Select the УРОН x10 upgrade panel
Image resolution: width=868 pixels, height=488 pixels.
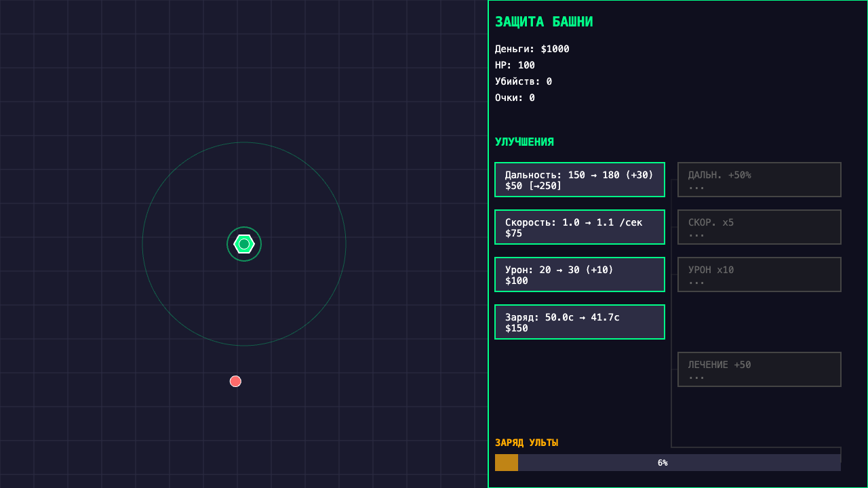coord(759,274)
